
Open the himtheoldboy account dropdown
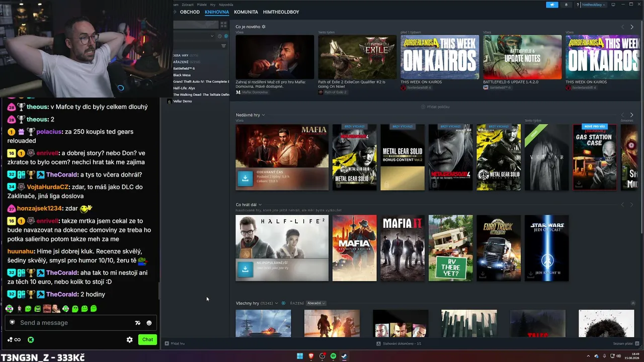tap(593, 5)
